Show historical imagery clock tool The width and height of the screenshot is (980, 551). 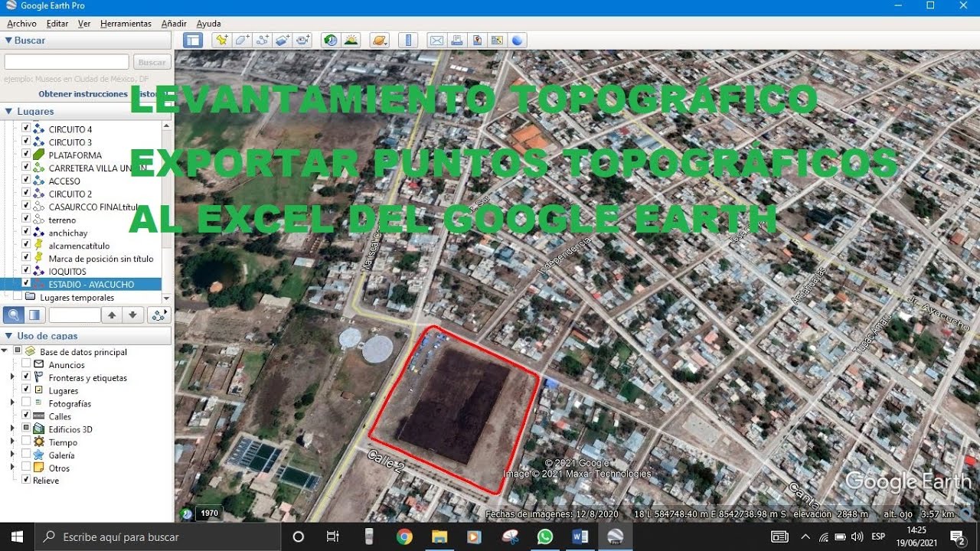[331, 41]
